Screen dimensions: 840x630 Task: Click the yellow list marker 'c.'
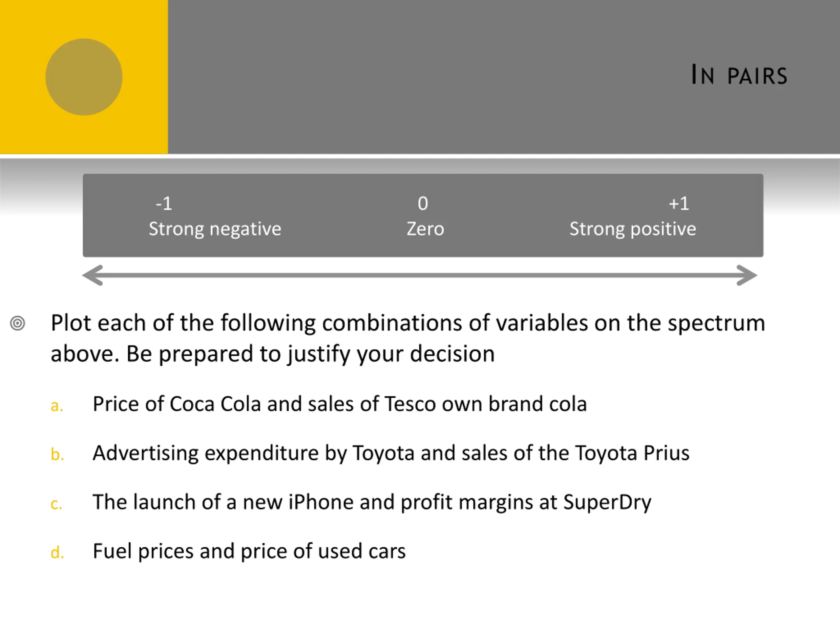pyautogui.click(x=56, y=504)
